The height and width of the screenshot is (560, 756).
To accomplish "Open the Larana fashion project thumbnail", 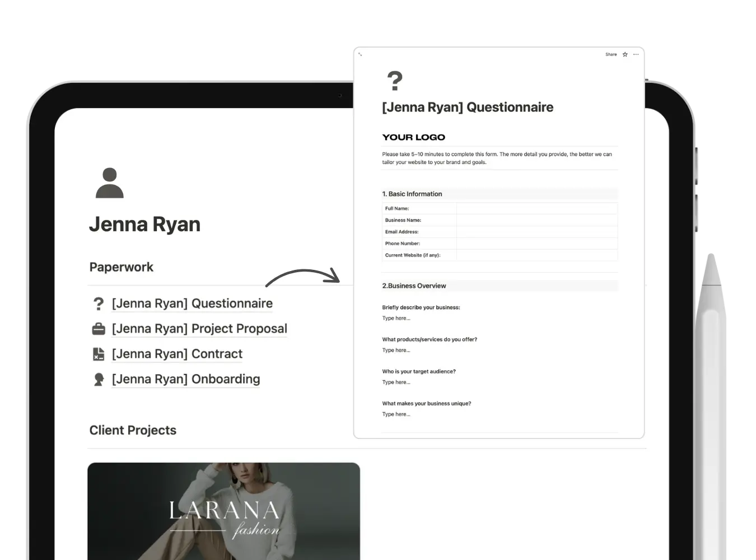I will click(223, 511).
